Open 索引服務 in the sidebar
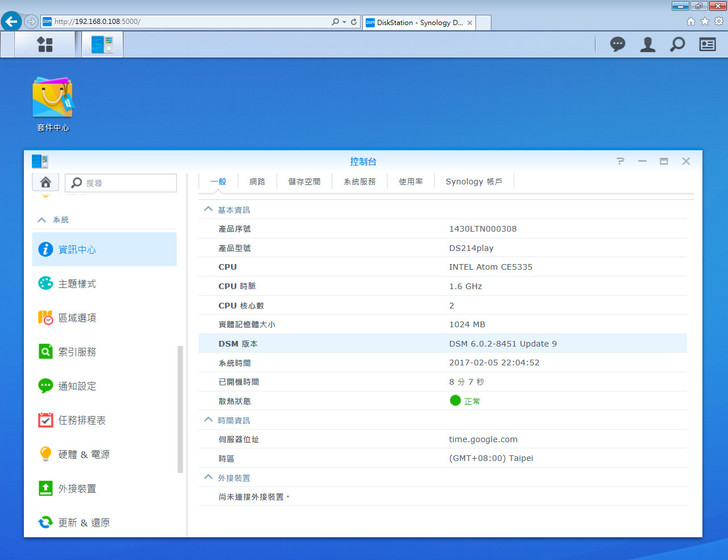The width and height of the screenshot is (728, 560). click(77, 352)
